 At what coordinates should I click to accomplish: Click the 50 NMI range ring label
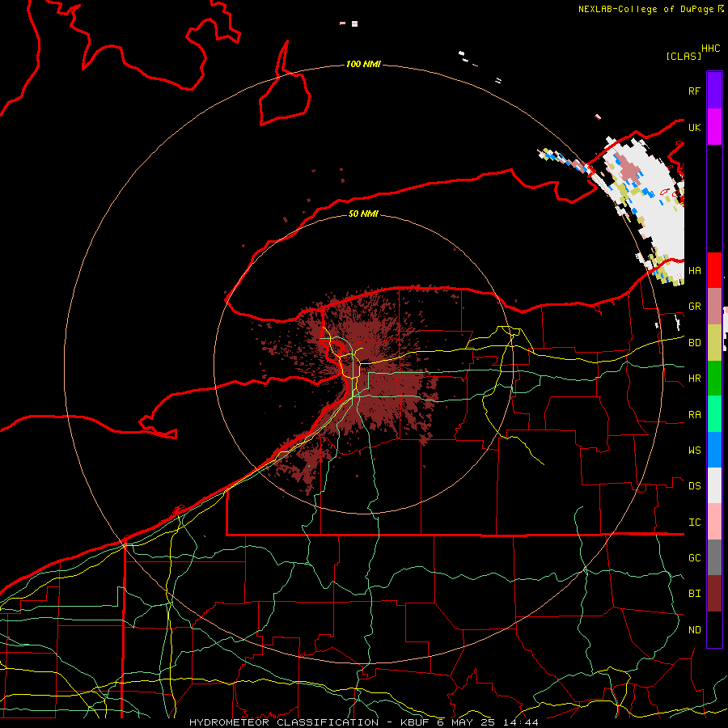click(363, 214)
